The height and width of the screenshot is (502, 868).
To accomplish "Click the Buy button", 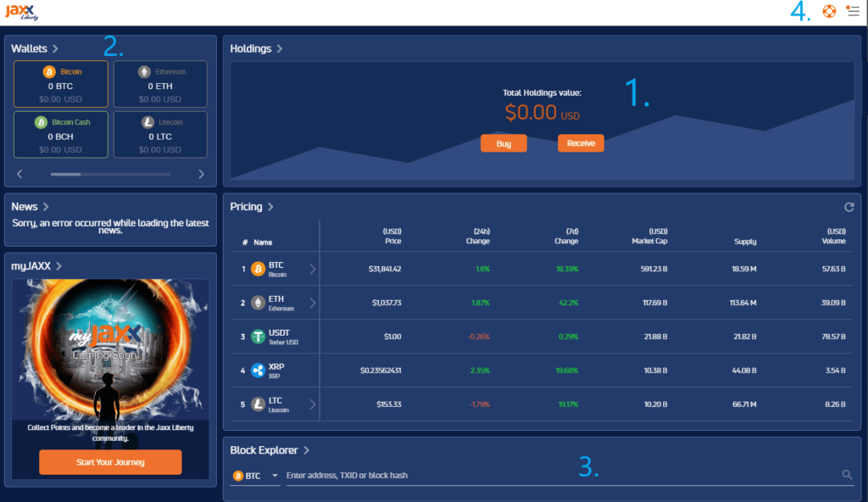I will (x=504, y=143).
